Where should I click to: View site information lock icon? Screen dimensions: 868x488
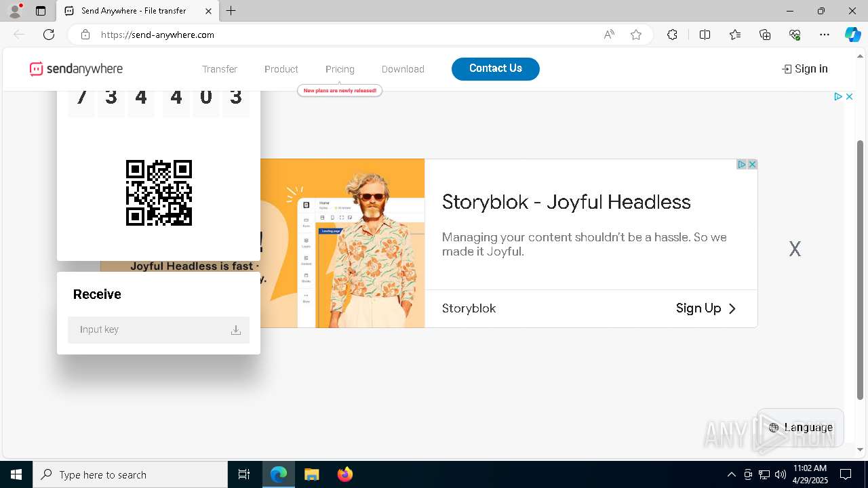pyautogui.click(x=85, y=35)
